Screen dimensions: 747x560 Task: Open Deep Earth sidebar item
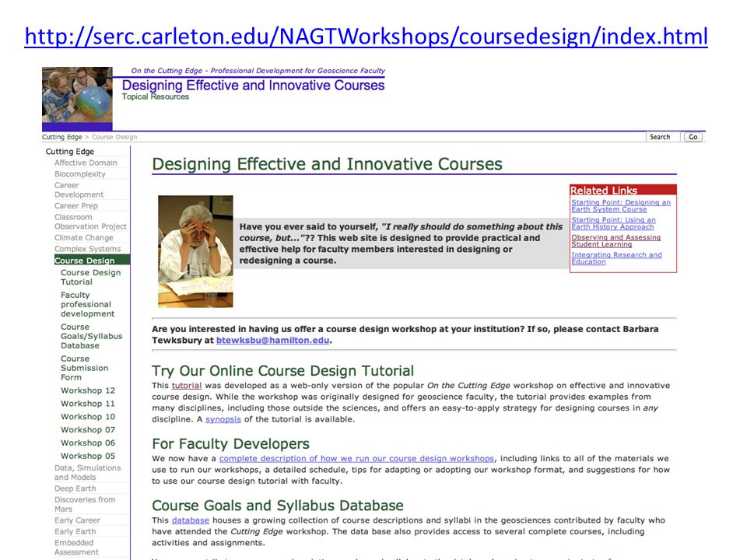point(75,488)
